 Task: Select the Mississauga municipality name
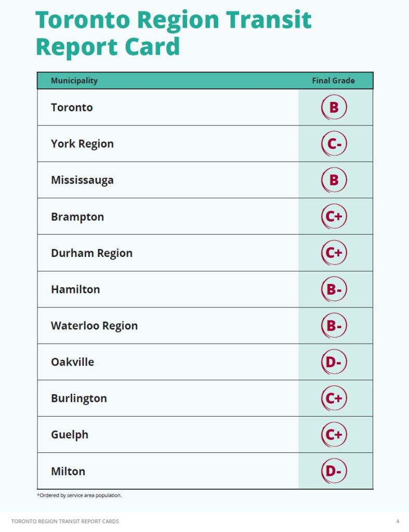[x=82, y=180]
